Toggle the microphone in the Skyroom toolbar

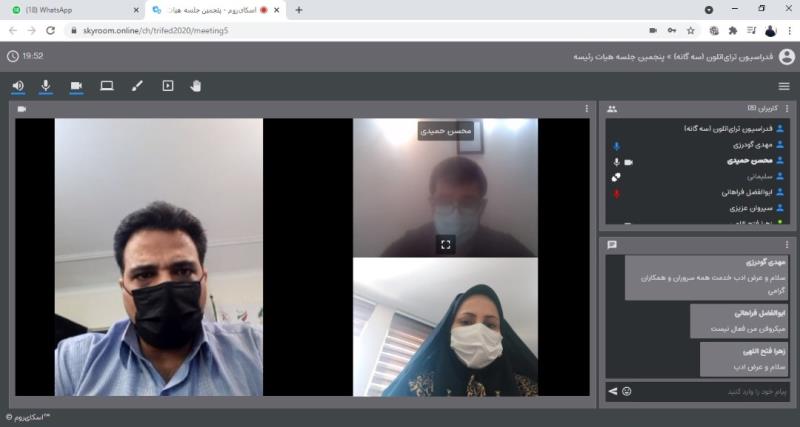pyautogui.click(x=46, y=86)
